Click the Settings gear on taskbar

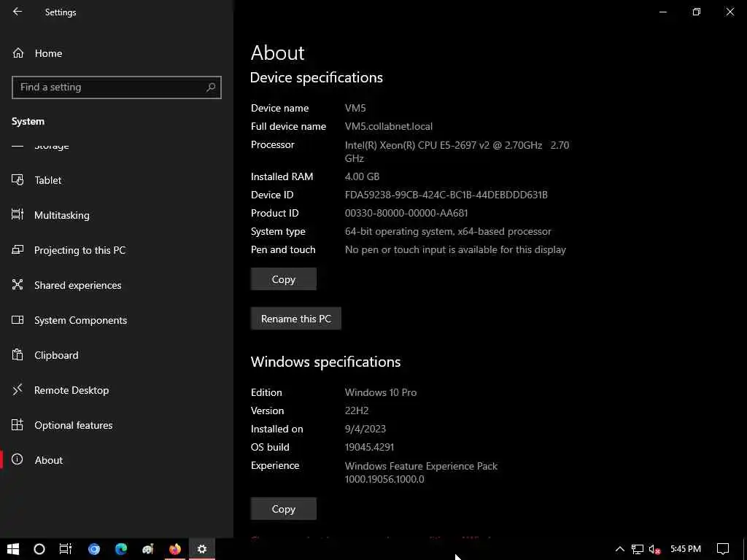click(x=202, y=549)
